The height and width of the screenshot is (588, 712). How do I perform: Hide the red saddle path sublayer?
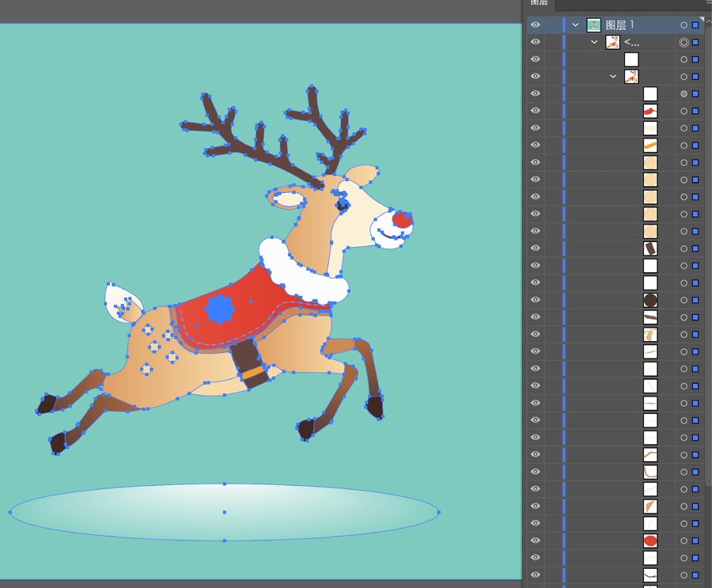click(x=536, y=111)
